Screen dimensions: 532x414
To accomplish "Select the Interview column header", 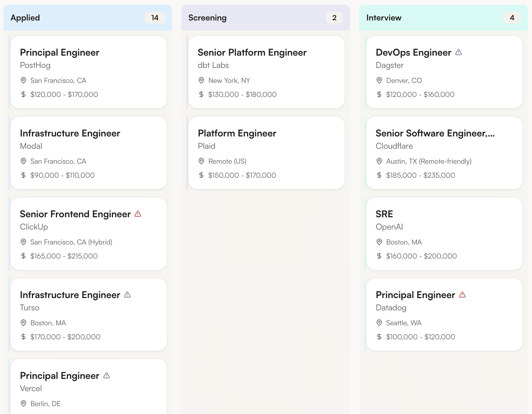I will pyautogui.click(x=444, y=18).
